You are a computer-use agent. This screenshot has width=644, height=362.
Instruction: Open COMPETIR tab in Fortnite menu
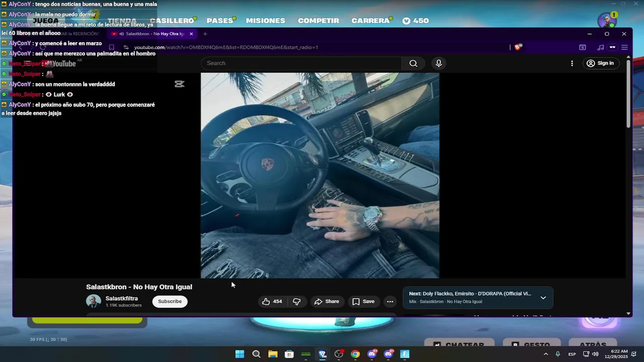318,21
